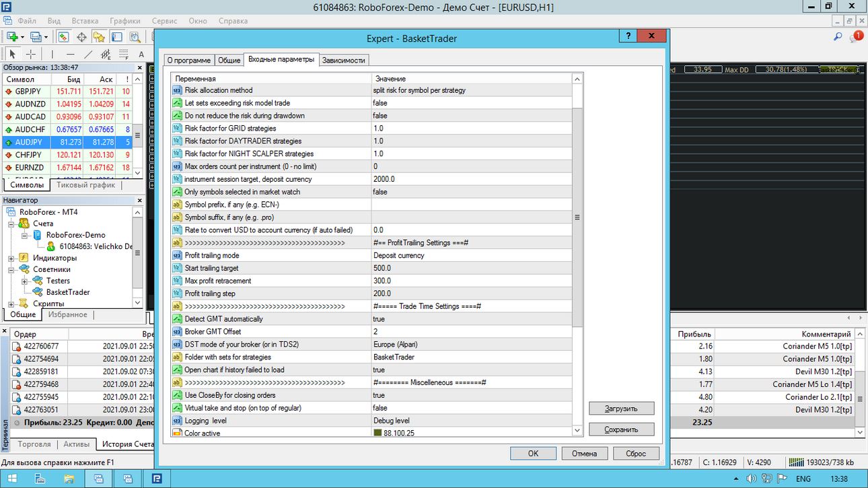
Task: Open 'Profit trailing mode' Deposit currency dropdown
Action: pyautogui.click(x=471, y=255)
